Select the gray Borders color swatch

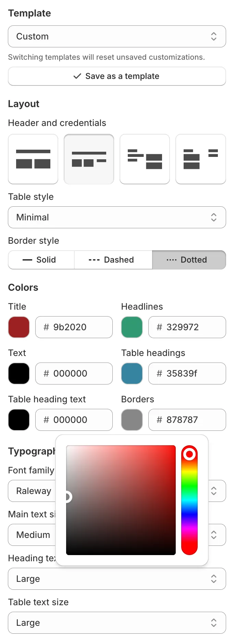click(132, 419)
